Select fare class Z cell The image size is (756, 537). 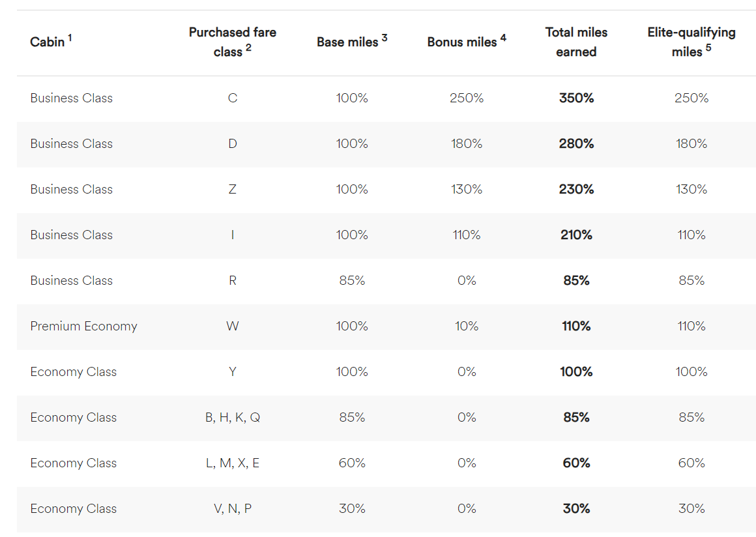232,190
